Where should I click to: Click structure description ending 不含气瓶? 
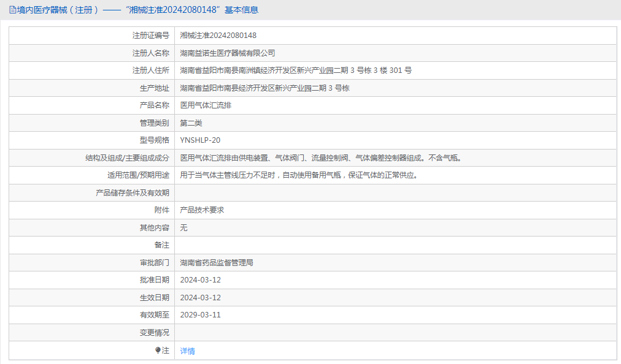(x=320, y=158)
